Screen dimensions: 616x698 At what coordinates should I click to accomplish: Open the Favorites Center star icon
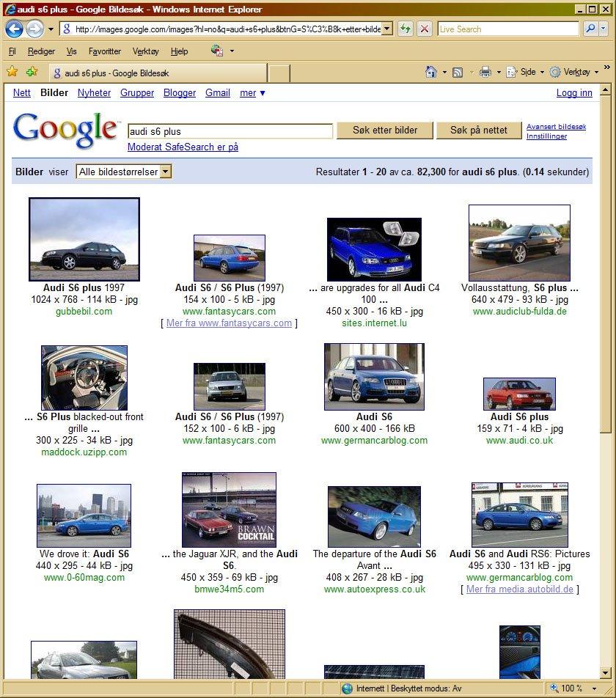tap(12, 73)
